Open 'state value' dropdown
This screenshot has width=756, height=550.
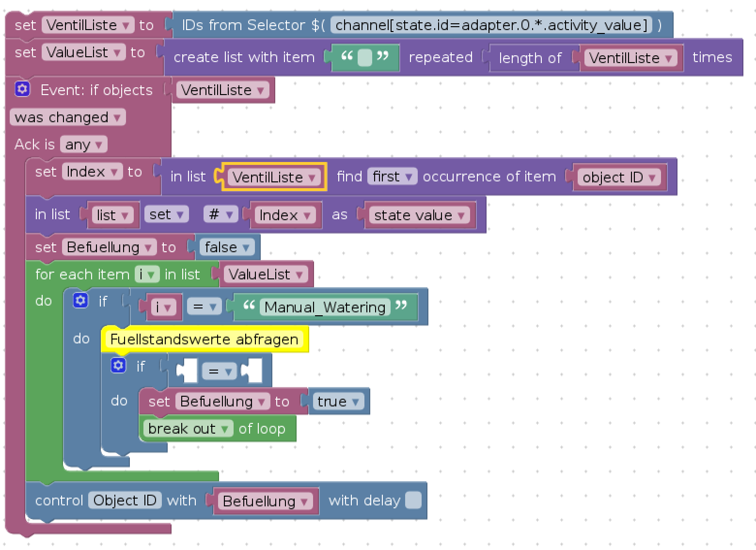click(419, 215)
